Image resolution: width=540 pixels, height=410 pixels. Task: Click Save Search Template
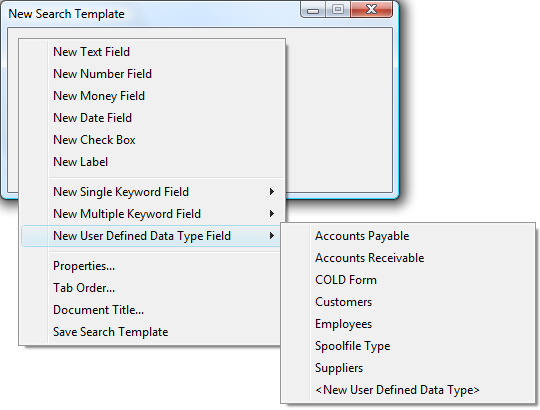click(152, 332)
